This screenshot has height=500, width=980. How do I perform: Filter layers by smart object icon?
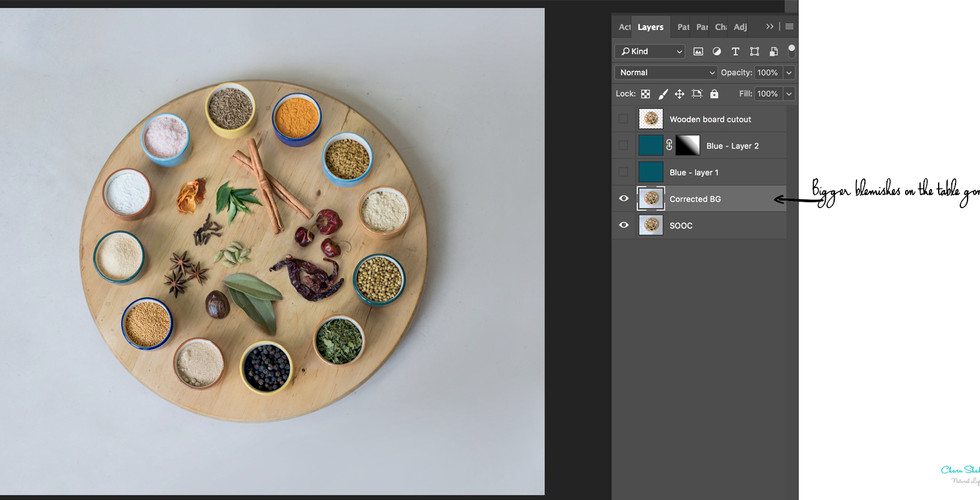[x=774, y=51]
